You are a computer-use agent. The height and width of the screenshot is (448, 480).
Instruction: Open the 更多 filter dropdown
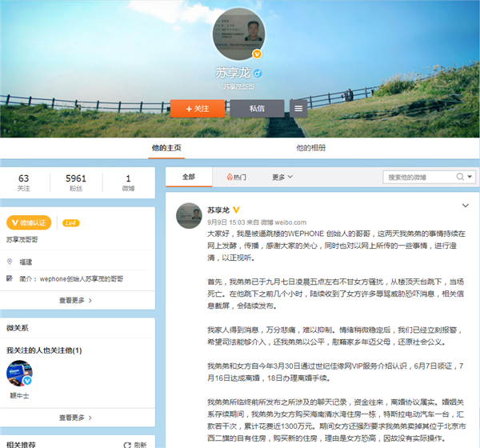tap(281, 177)
